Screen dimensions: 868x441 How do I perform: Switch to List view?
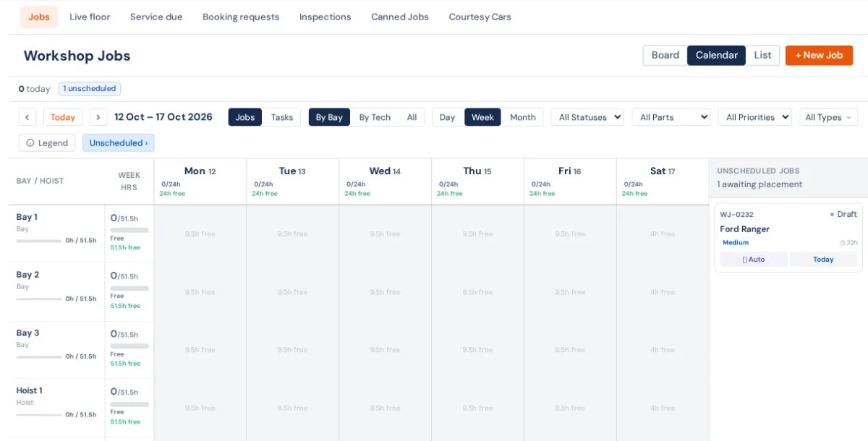[x=762, y=56]
